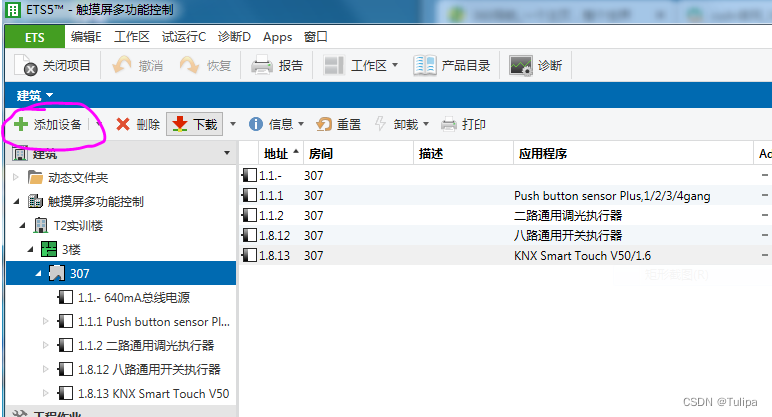Open the 编辑E menu

86,37
